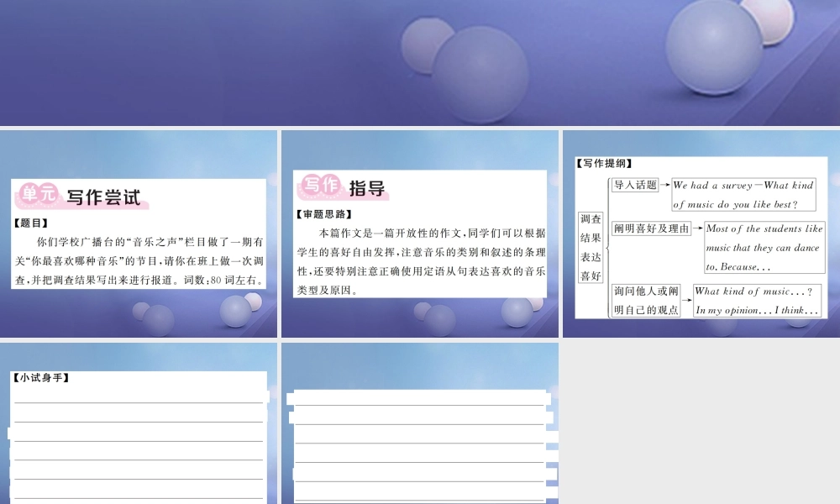
Task: Click the 【题目】 heading
Action: [31, 223]
